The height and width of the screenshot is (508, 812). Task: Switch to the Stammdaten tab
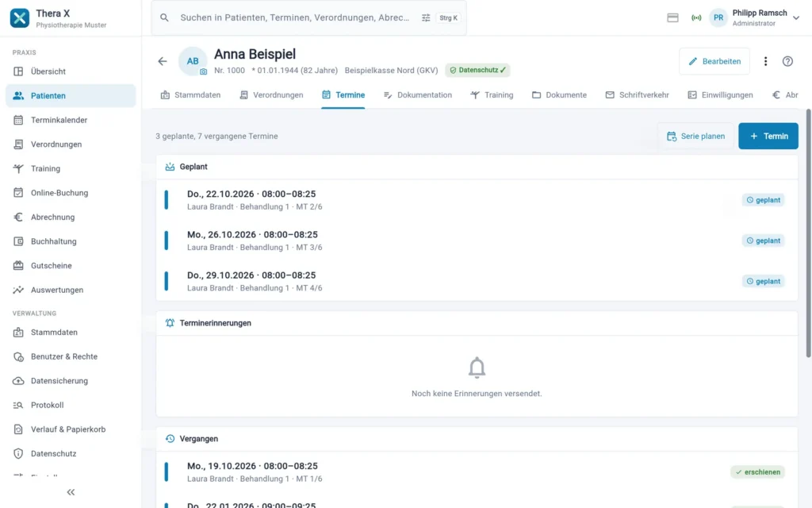pos(190,95)
